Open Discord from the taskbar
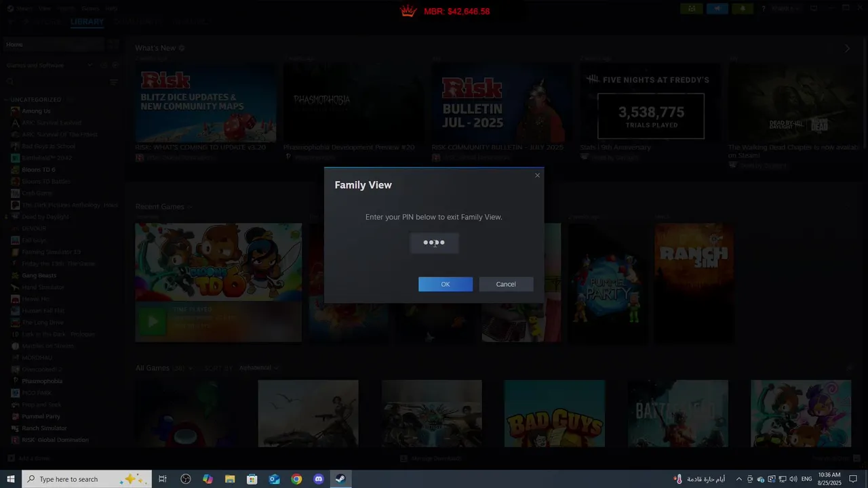 319,479
